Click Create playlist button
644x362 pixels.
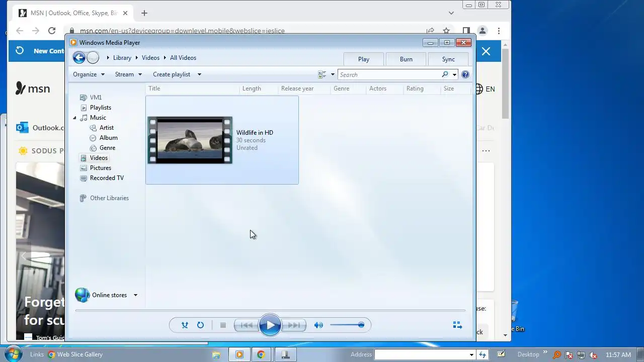click(x=172, y=74)
